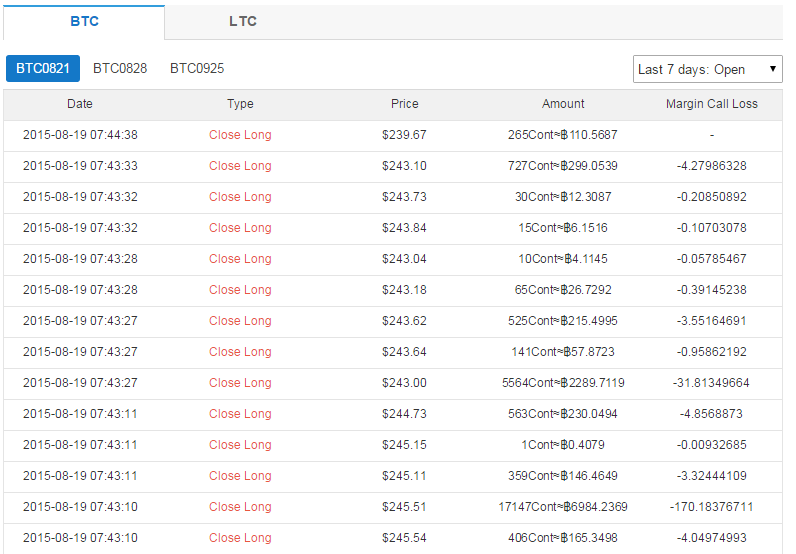
Task: Click amount 10Cont≈฿4.1145
Action: point(563,259)
